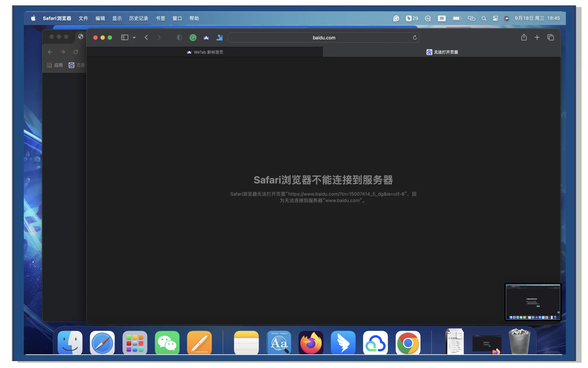Open the Apple menu
The width and height of the screenshot is (588, 368).
click(33, 18)
